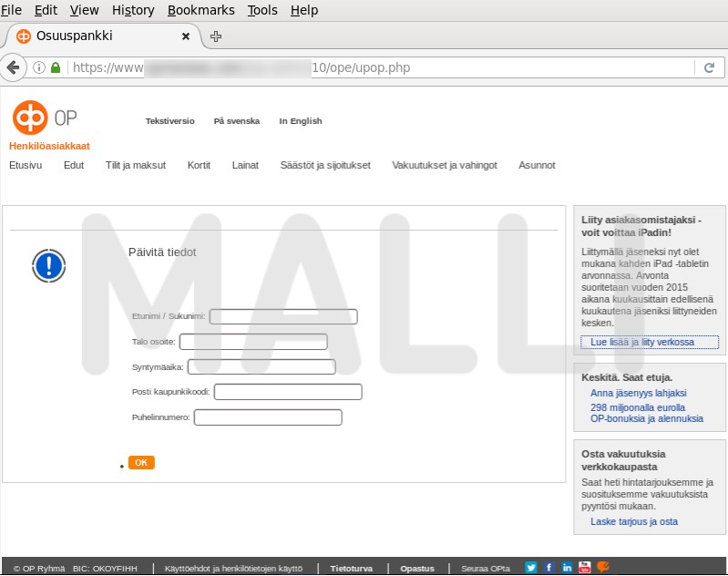Select the Osuuspankki browser tab

pyautogui.click(x=91, y=36)
